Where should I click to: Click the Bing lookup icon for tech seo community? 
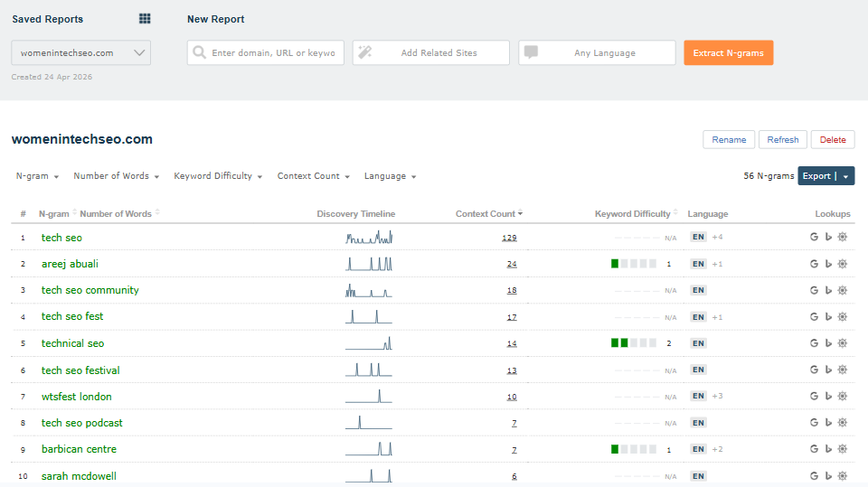tap(828, 290)
